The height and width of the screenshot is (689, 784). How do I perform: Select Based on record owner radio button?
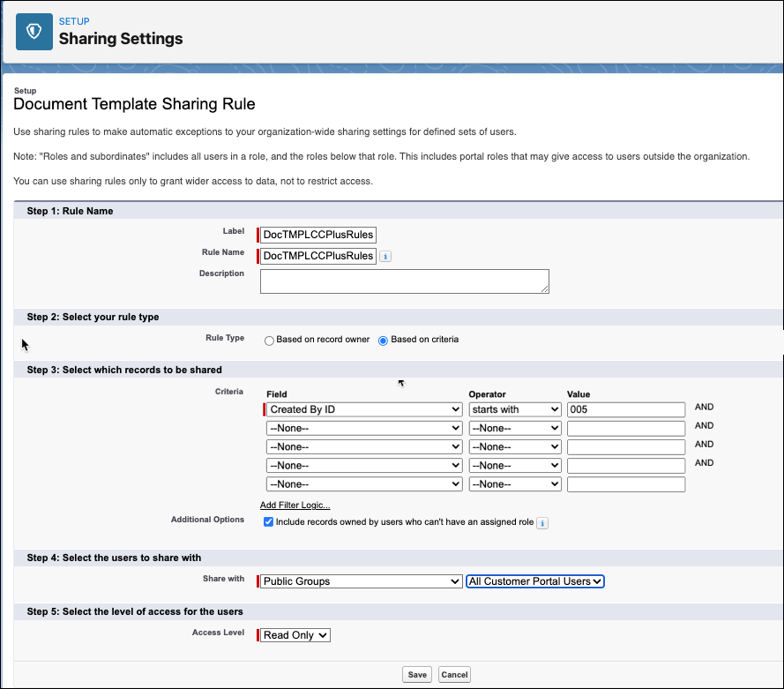coord(269,341)
